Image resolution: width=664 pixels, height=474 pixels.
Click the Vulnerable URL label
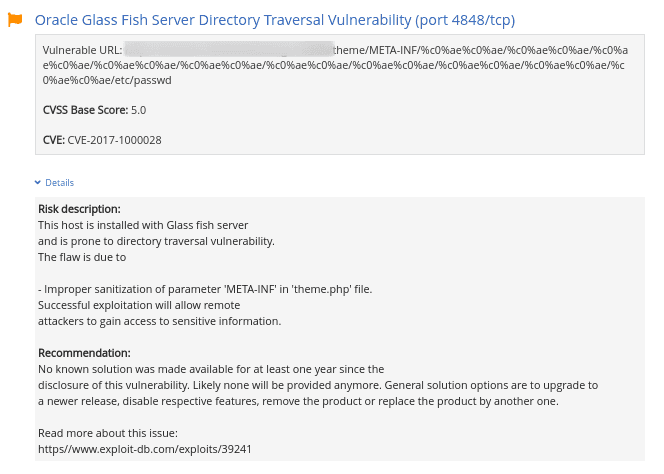coord(83,49)
